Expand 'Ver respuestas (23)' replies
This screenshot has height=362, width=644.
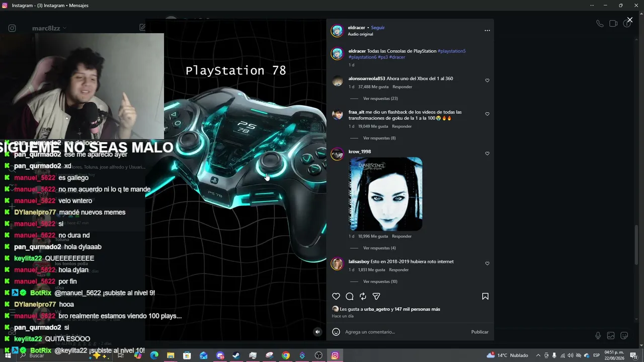(x=380, y=99)
